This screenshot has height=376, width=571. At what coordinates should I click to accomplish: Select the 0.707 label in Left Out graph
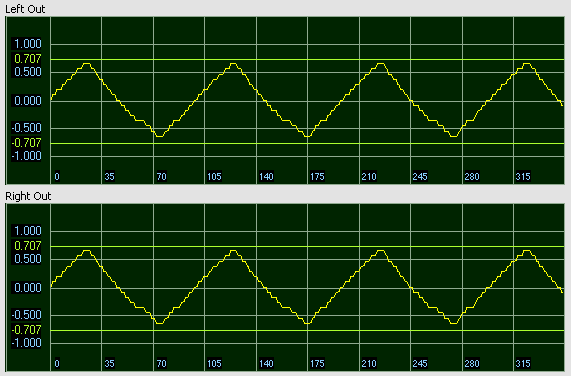[x=27, y=58]
